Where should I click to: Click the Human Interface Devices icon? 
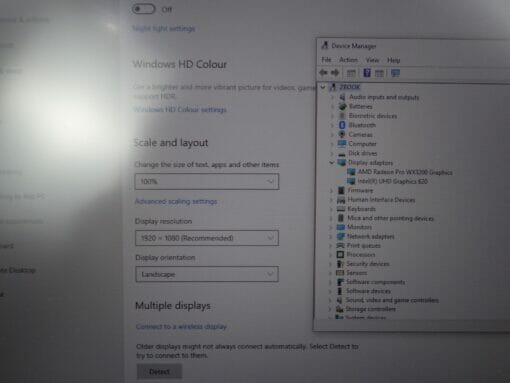click(341, 200)
